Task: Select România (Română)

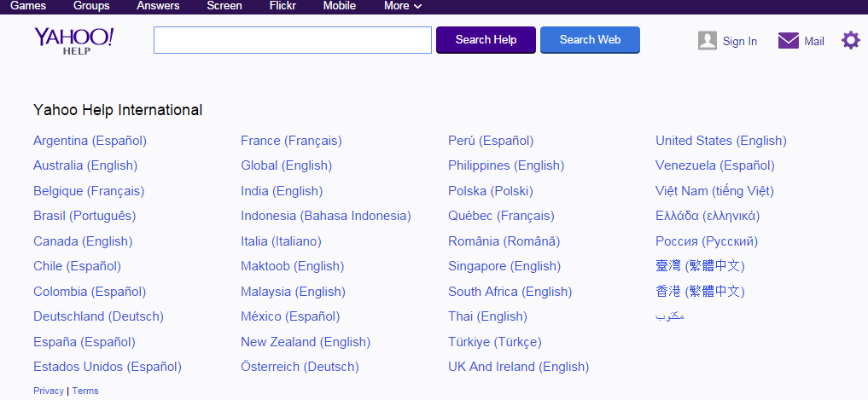Action: point(504,241)
